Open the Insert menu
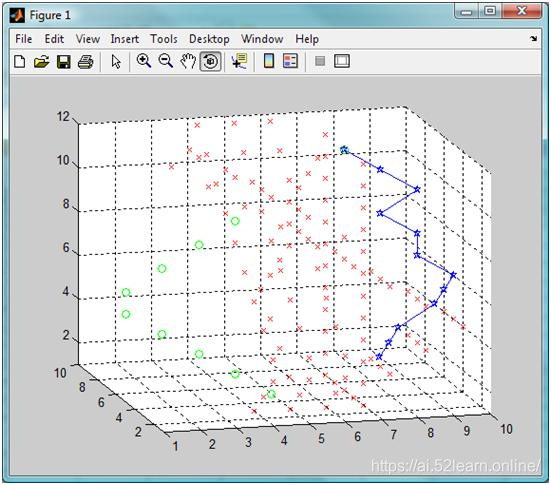The image size is (551, 485). click(125, 39)
